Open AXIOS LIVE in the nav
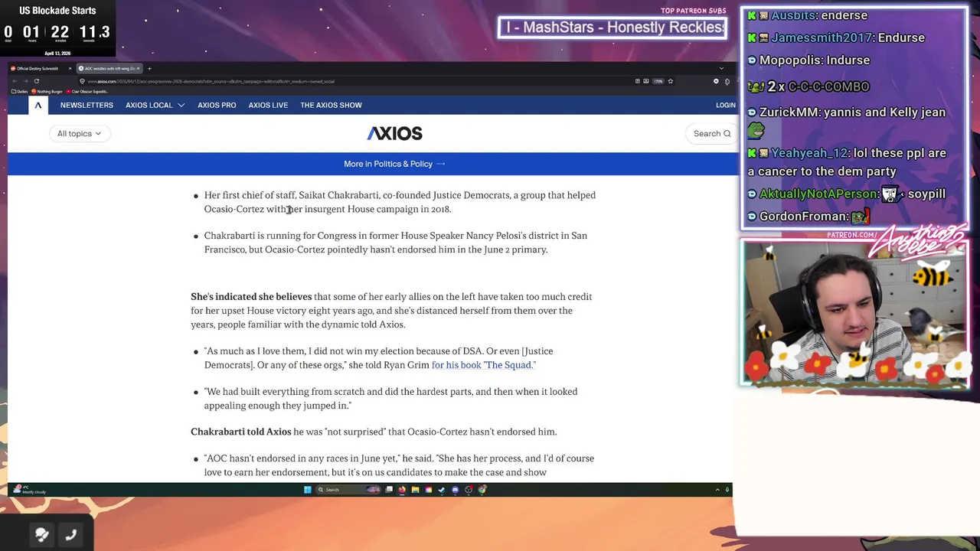This screenshot has width=980, height=551. point(268,105)
